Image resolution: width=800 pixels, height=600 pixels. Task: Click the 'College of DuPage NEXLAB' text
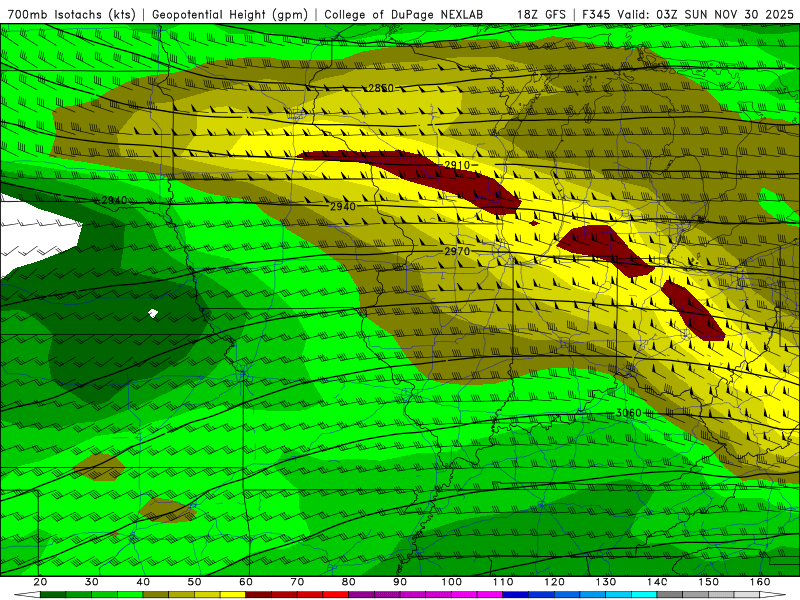pos(404,14)
